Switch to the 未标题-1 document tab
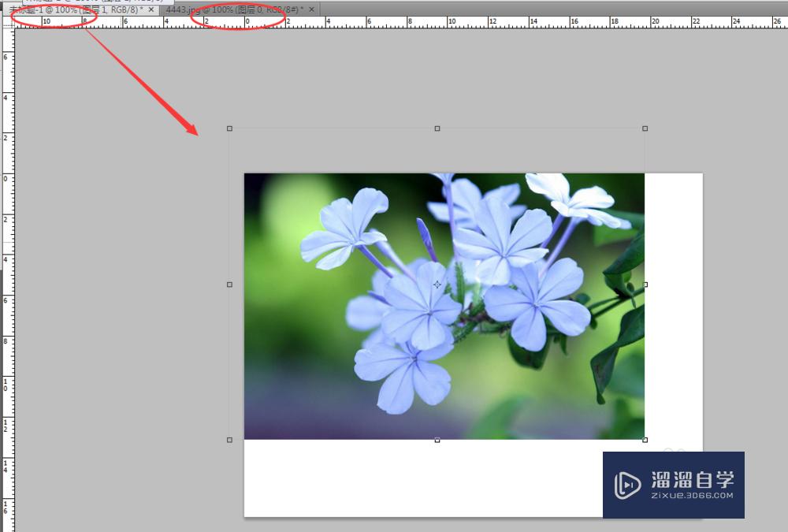 [81, 9]
